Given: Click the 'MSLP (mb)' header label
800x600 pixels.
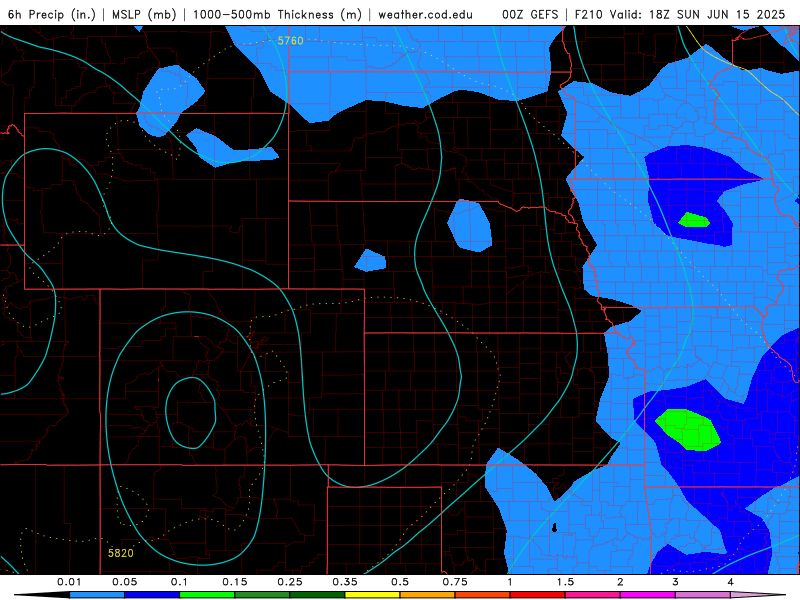Looking at the screenshot, I should (144, 14).
